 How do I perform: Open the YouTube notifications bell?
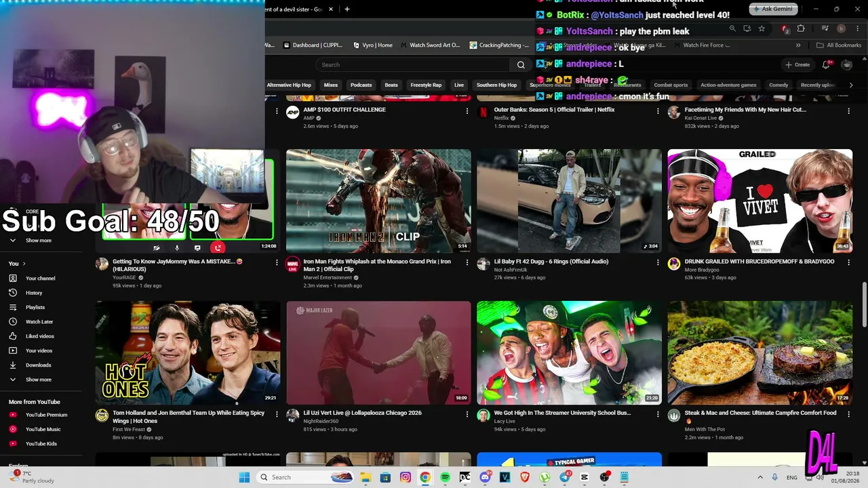point(826,65)
